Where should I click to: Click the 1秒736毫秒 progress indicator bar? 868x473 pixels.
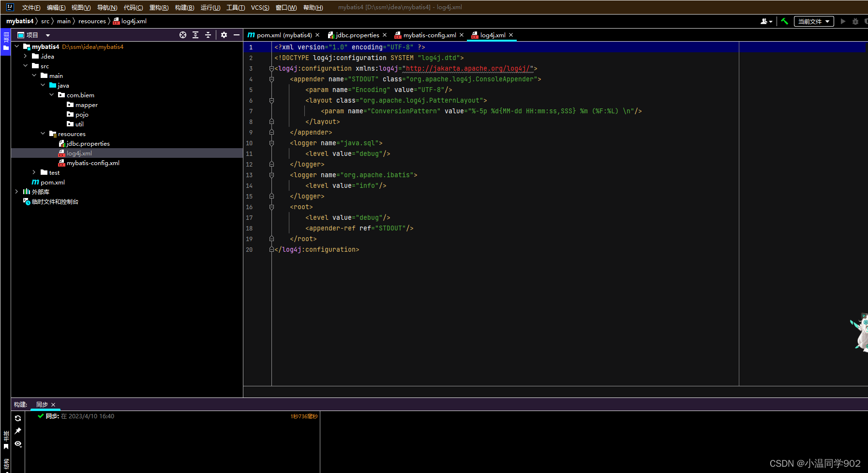[x=304, y=416]
